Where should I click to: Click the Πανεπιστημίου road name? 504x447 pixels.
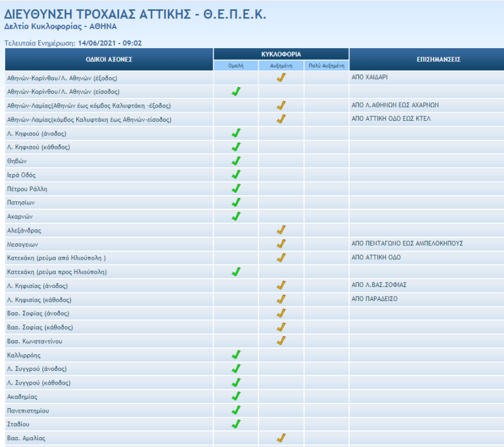pos(27,410)
